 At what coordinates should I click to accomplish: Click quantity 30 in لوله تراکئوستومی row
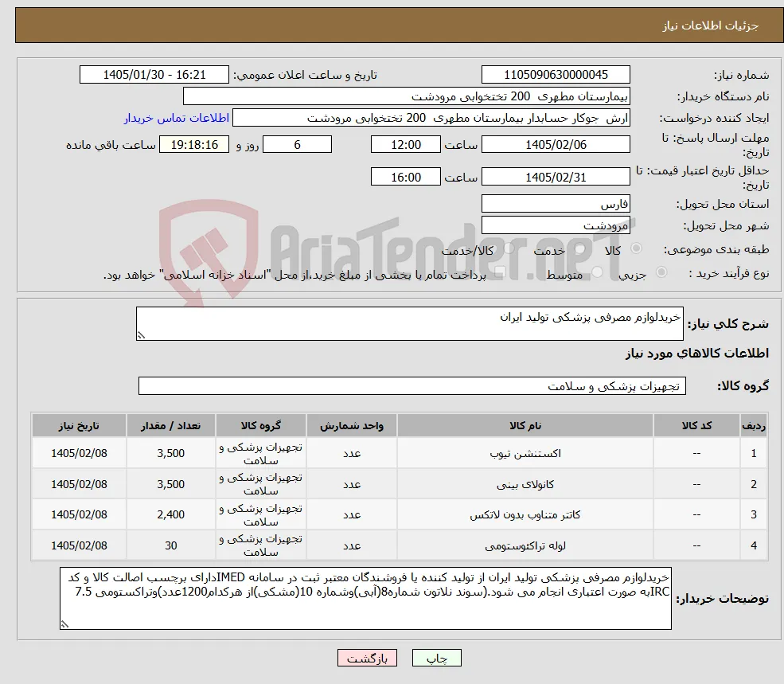170,546
